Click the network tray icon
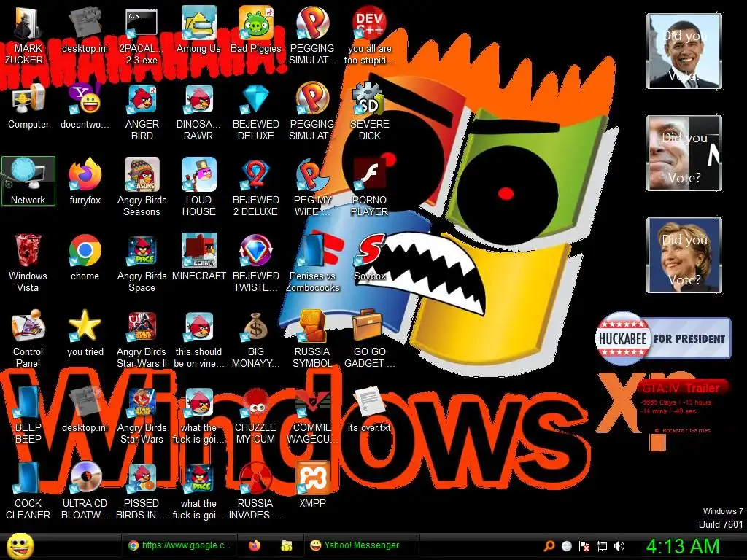 click(x=602, y=546)
